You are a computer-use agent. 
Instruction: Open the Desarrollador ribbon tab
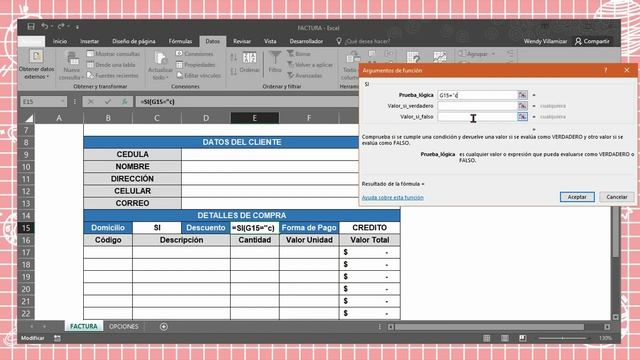click(x=306, y=41)
